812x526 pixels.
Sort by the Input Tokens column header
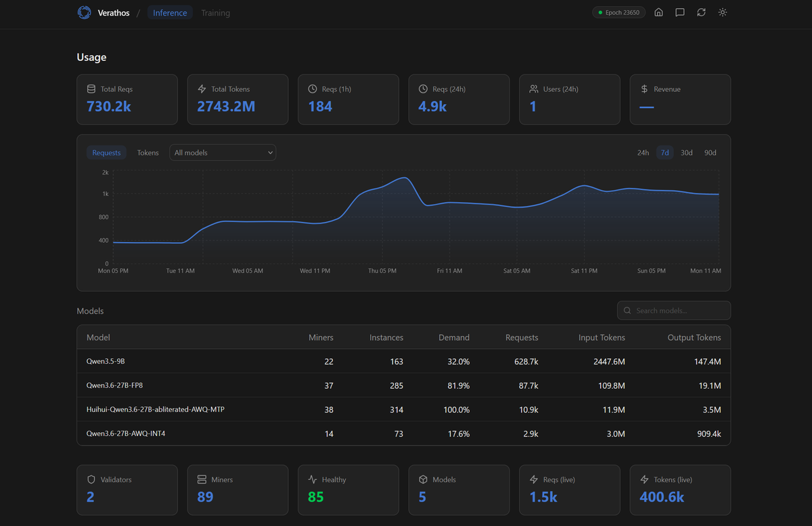pyautogui.click(x=602, y=337)
